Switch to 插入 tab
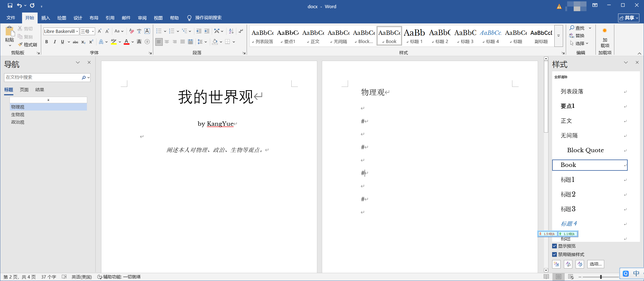This screenshot has width=644, height=281. 46,18
